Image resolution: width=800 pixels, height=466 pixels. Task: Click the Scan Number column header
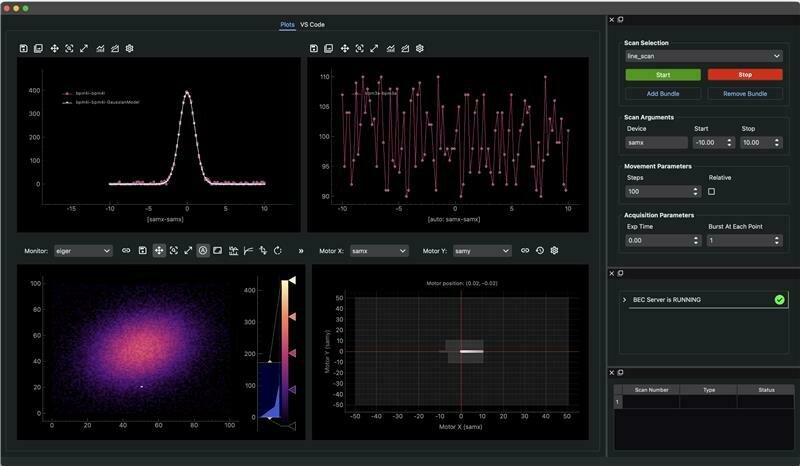pos(652,389)
